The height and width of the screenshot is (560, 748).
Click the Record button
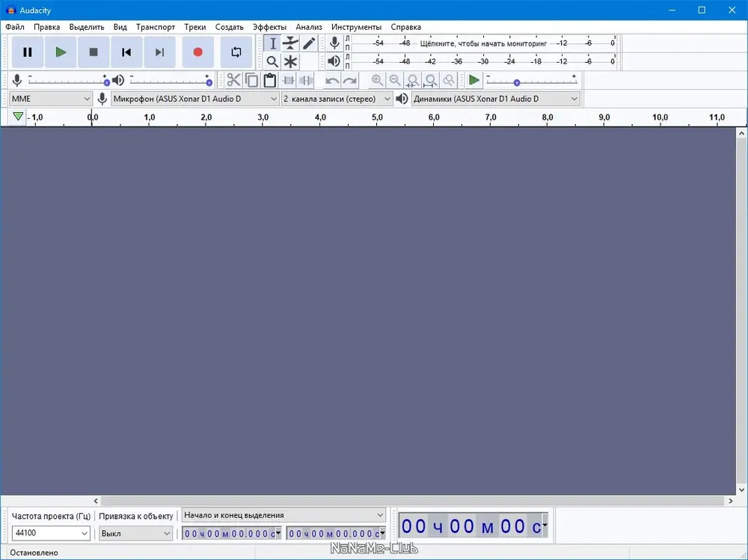pyautogui.click(x=198, y=52)
